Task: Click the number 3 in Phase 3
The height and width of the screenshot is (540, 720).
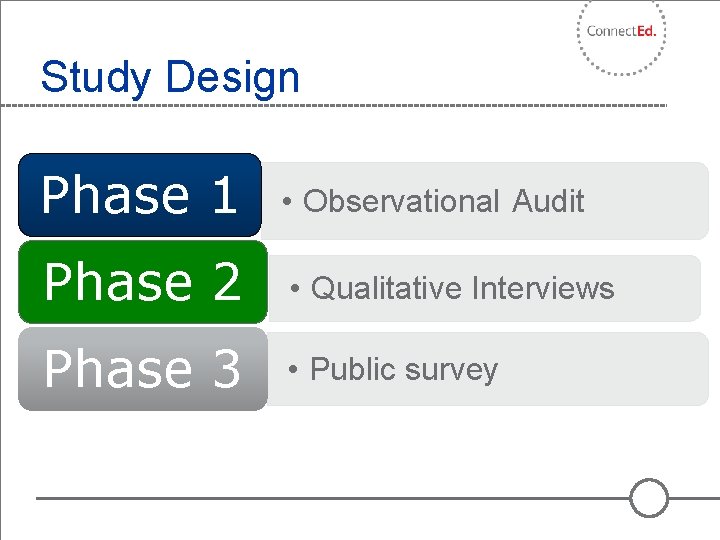Action: pyautogui.click(x=225, y=369)
